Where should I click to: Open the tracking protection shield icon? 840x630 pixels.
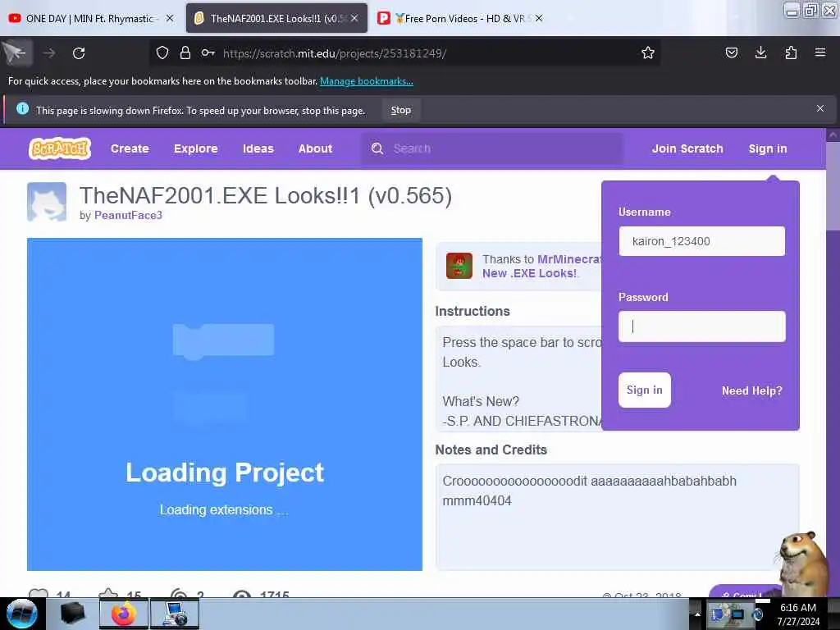162,52
